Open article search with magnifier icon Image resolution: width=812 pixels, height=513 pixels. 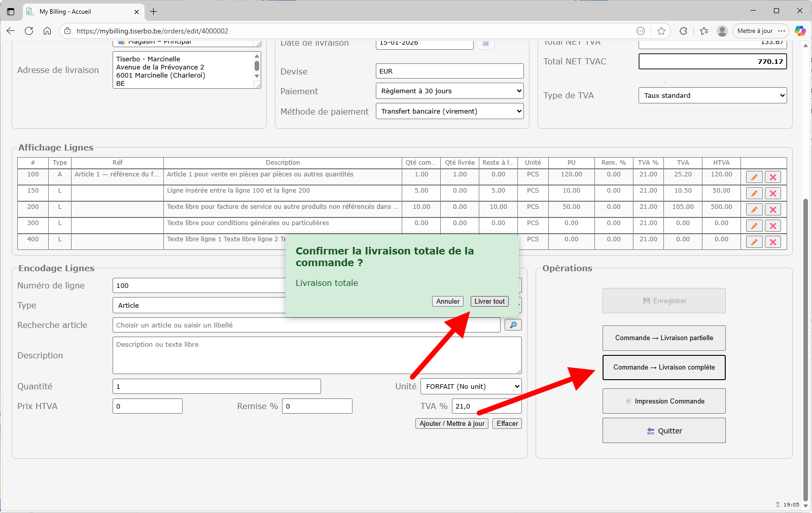513,325
